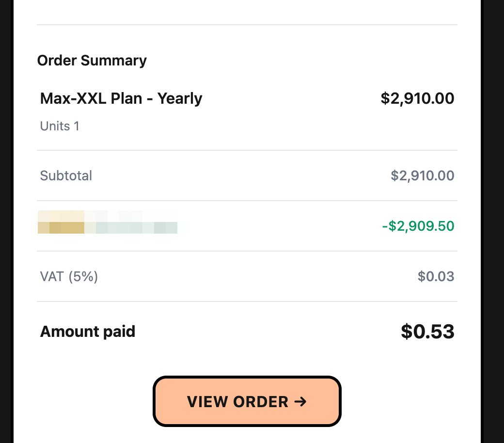Viewport: 504px width, 443px height.
Task: Click the blurred discount label
Action: tap(108, 222)
